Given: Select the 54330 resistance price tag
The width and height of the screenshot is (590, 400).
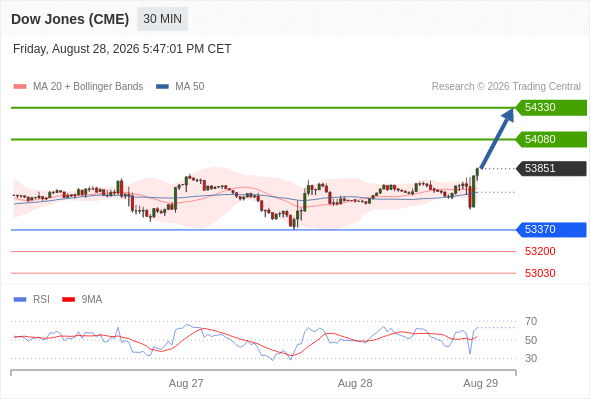Looking at the screenshot, I should 551,108.
